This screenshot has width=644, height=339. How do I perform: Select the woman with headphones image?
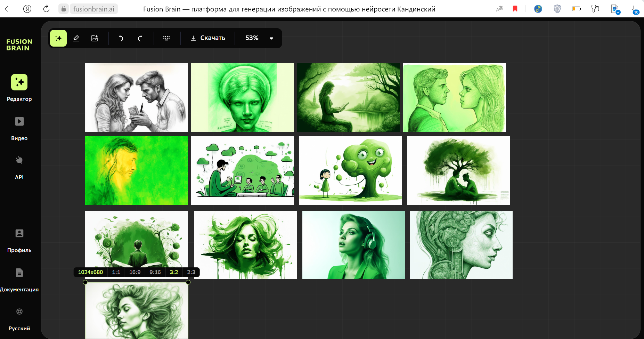tap(354, 245)
